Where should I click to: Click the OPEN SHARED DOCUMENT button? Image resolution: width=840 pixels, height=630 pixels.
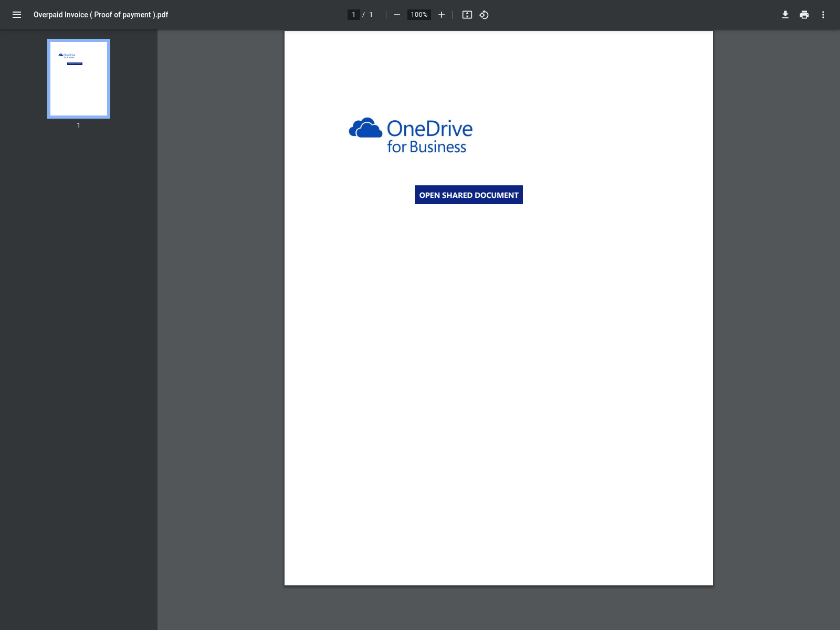pyautogui.click(x=469, y=195)
